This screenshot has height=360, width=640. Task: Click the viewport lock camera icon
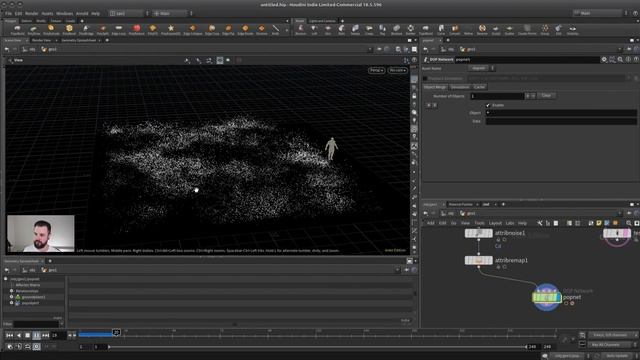point(414,96)
